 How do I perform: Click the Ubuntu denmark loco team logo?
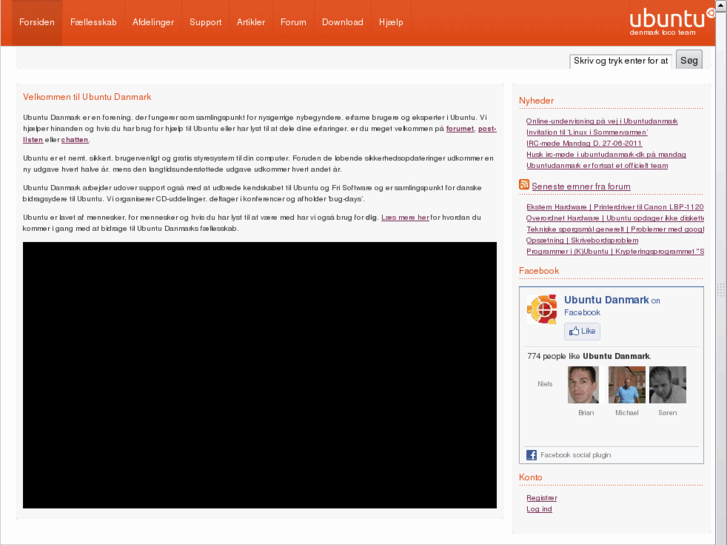point(672,22)
